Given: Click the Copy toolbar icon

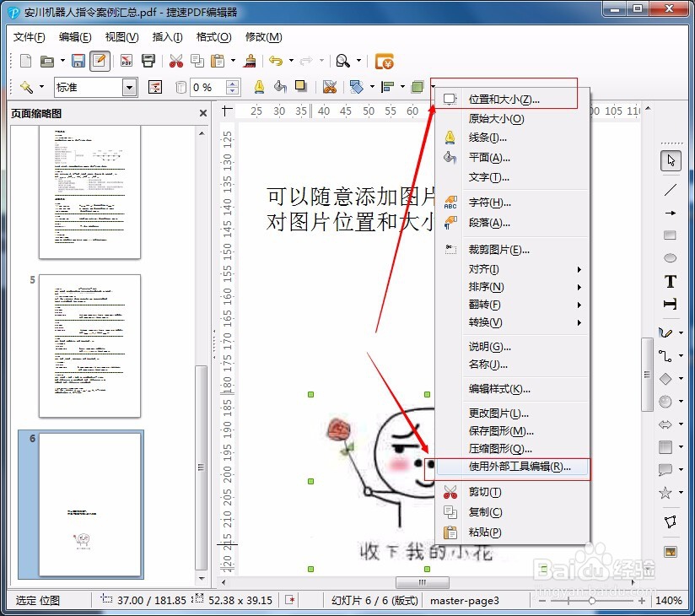Looking at the screenshot, I should (x=197, y=61).
